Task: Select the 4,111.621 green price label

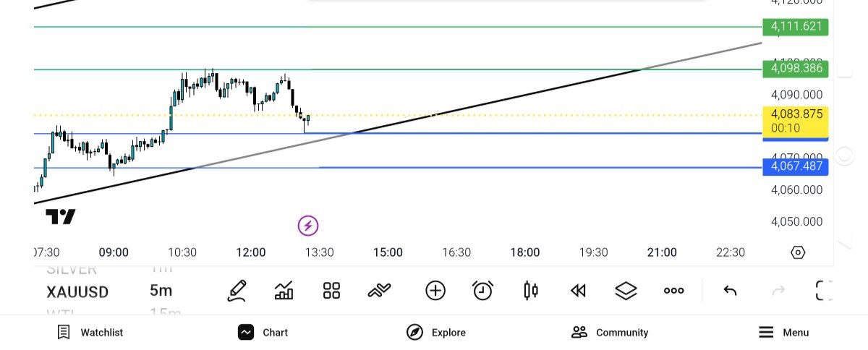Action: (x=796, y=27)
